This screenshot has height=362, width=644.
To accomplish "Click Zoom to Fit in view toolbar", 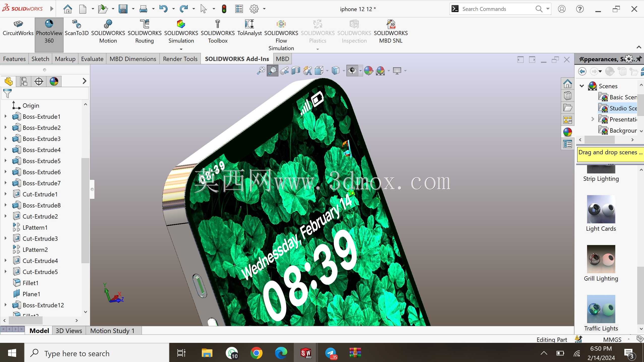I will click(261, 71).
